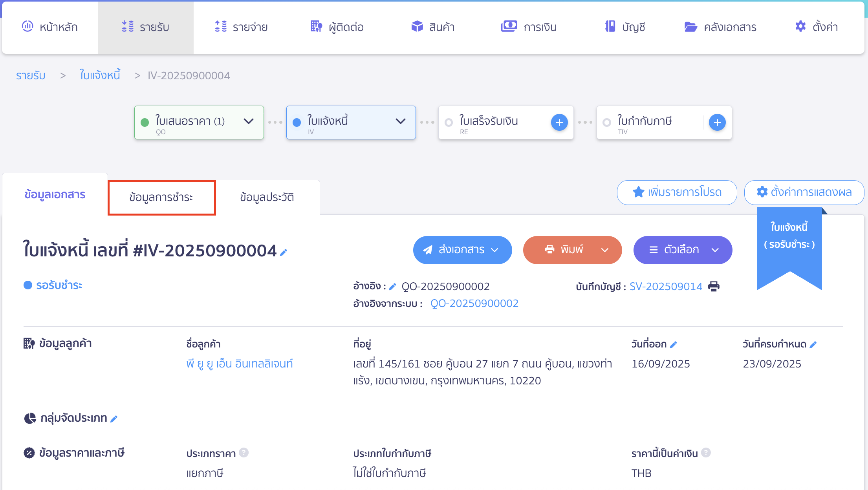Click the THB currency value
Image resolution: width=868 pixels, height=490 pixels.
pyautogui.click(x=641, y=473)
